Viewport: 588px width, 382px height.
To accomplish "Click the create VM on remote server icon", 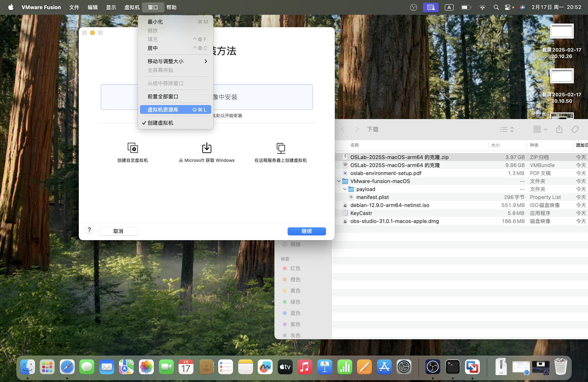I will click(x=281, y=148).
